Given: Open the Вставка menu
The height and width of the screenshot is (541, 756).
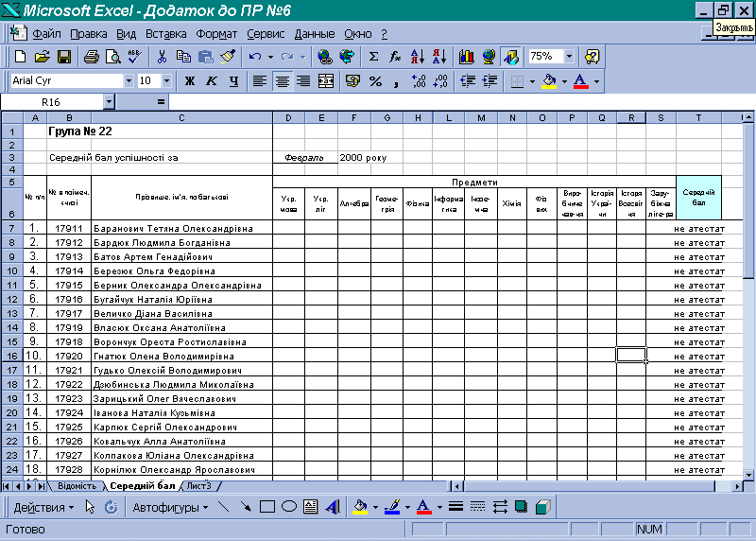Looking at the screenshot, I should 166,34.
